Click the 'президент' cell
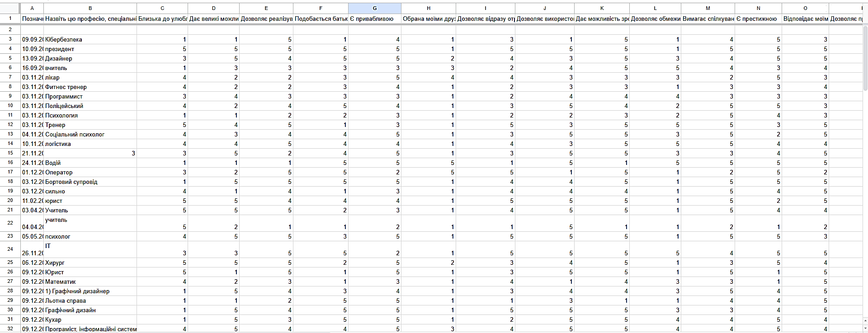 coord(90,49)
